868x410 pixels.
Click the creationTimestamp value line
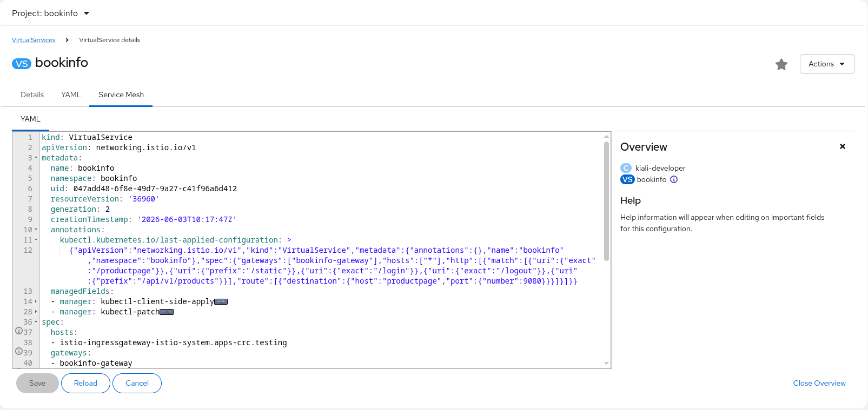(187, 219)
